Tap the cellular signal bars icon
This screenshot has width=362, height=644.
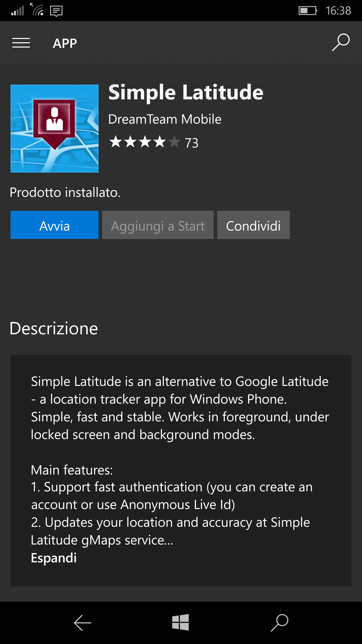click(18, 11)
